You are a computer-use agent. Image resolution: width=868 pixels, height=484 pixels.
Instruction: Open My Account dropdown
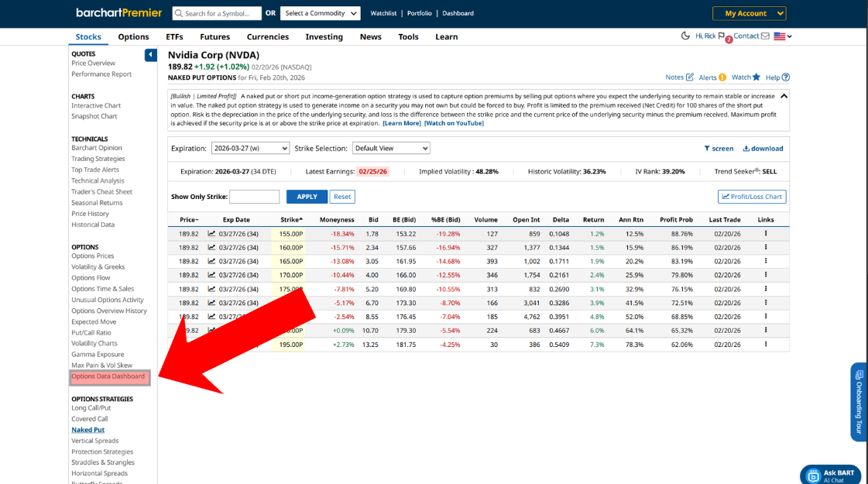click(750, 13)
